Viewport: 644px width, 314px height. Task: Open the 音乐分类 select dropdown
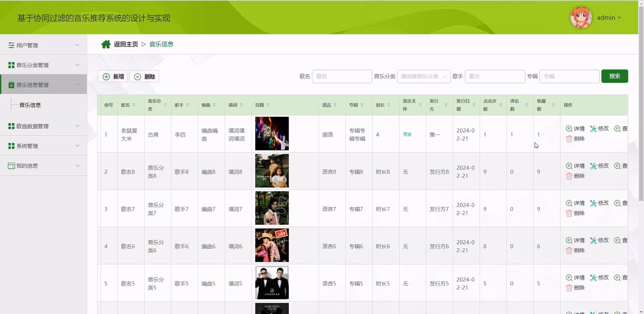point(423,76)
